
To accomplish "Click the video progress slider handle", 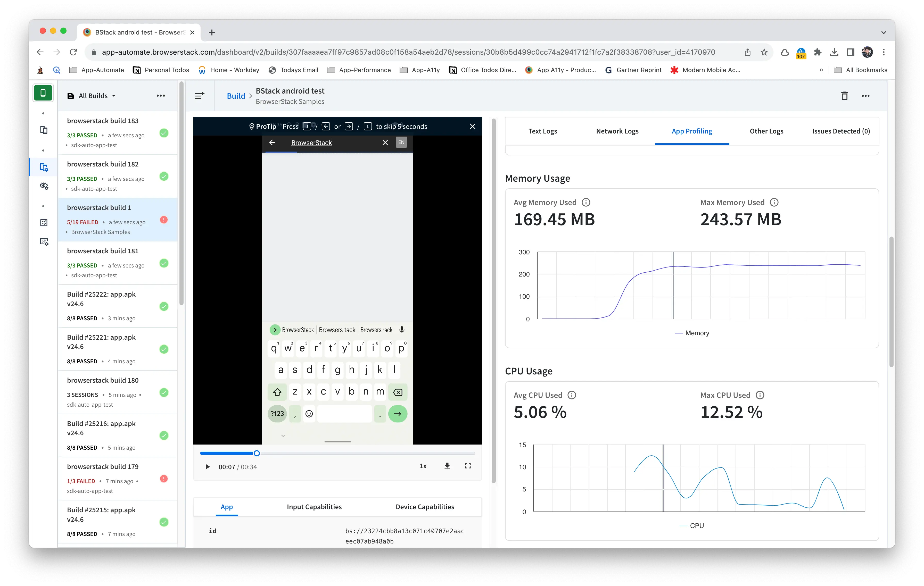I will click(257, 453).
